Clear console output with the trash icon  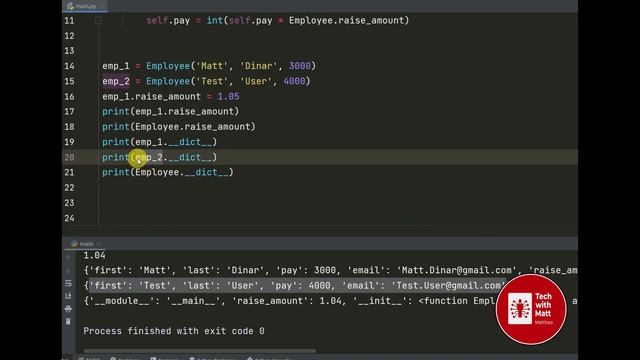tap(68, 322)
